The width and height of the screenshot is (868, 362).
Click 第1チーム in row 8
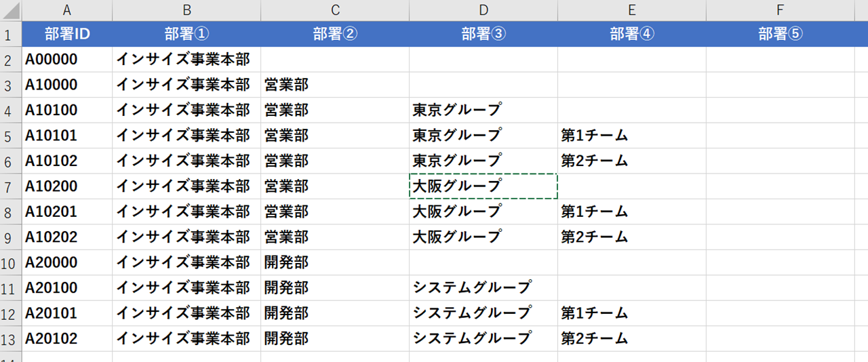coord(632,212)
